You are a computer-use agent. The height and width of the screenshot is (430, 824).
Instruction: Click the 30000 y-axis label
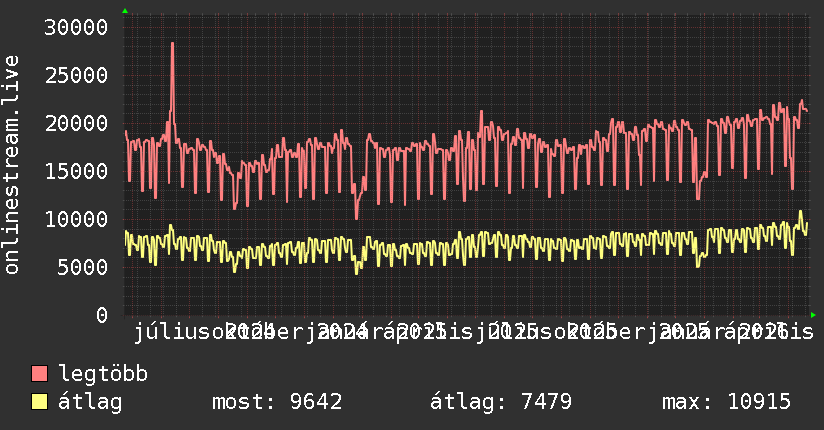[x=76, y=27]
